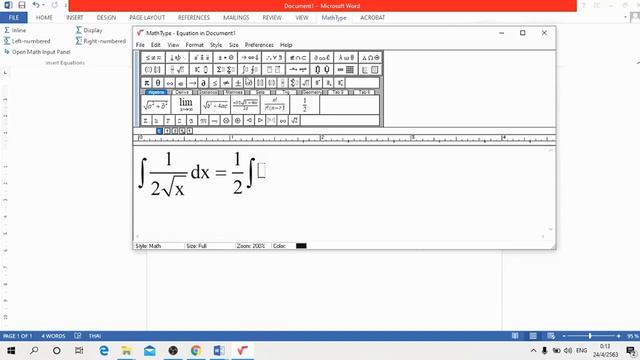Switch to the Geometry tab in MathType
640x360 pixels.
coord(312,92)
